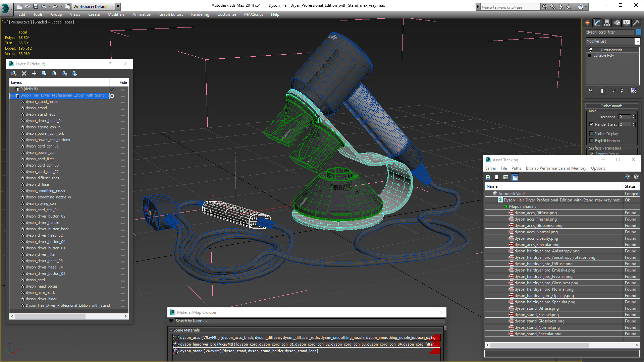Click the Redo arrow icon
This screenshot has width=644, height=362.
(55, 6)
